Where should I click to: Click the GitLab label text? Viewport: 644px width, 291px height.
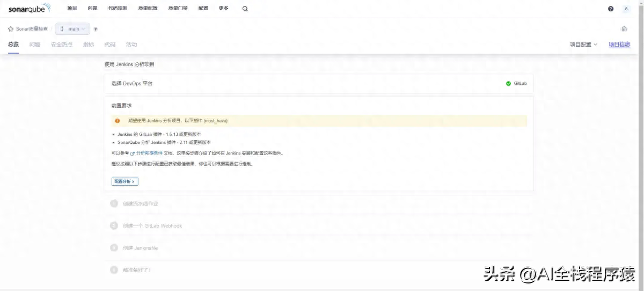(x=521, y=84)
